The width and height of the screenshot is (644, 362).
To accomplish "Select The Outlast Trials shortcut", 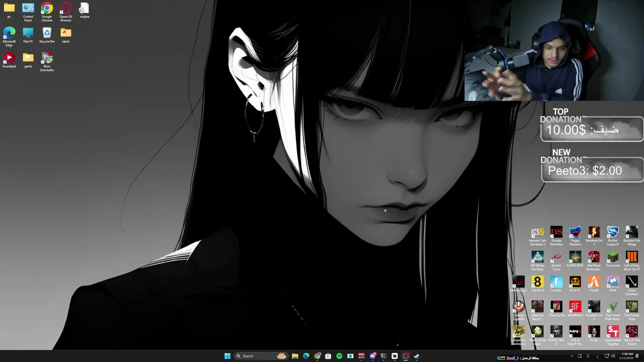I will (631, 311).
